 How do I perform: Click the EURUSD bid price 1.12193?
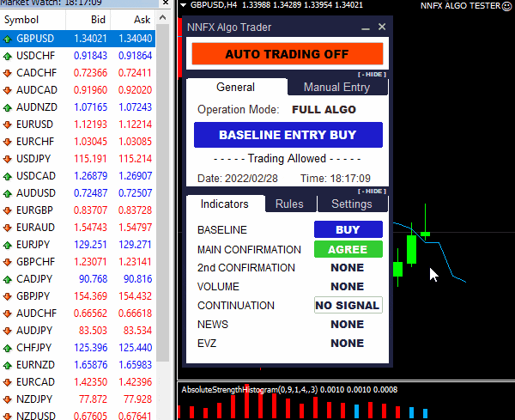90,125
